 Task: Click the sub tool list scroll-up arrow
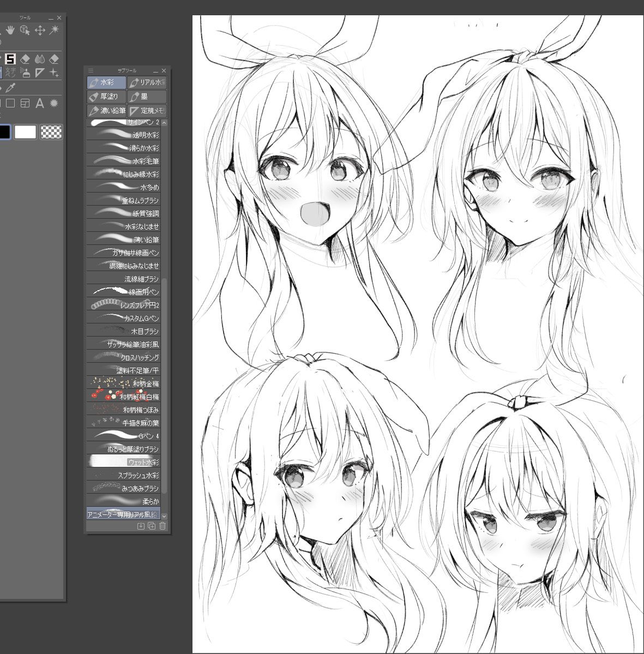(164, 123)
